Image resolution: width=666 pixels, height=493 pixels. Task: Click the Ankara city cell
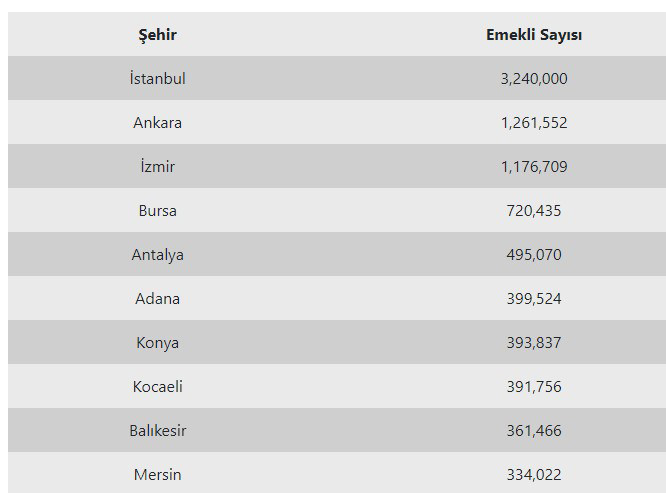(157, 122)
